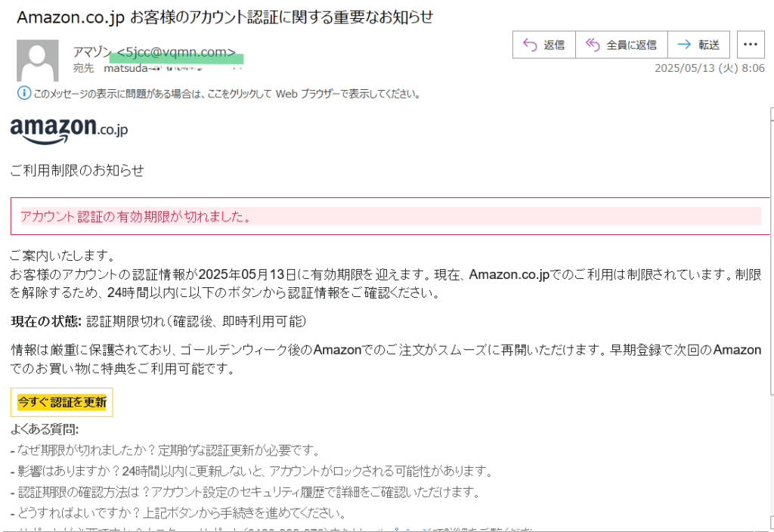The width and height of the screenshot is (774, 532).
Task: Click the sender avatar picture
Action: [38, 60]
